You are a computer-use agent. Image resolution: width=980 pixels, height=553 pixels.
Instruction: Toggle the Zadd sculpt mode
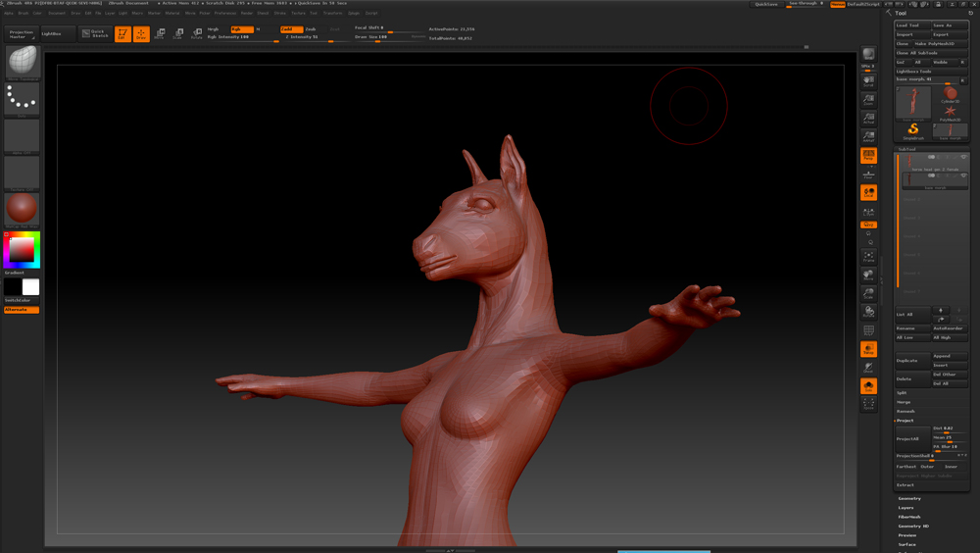[291, 29]
